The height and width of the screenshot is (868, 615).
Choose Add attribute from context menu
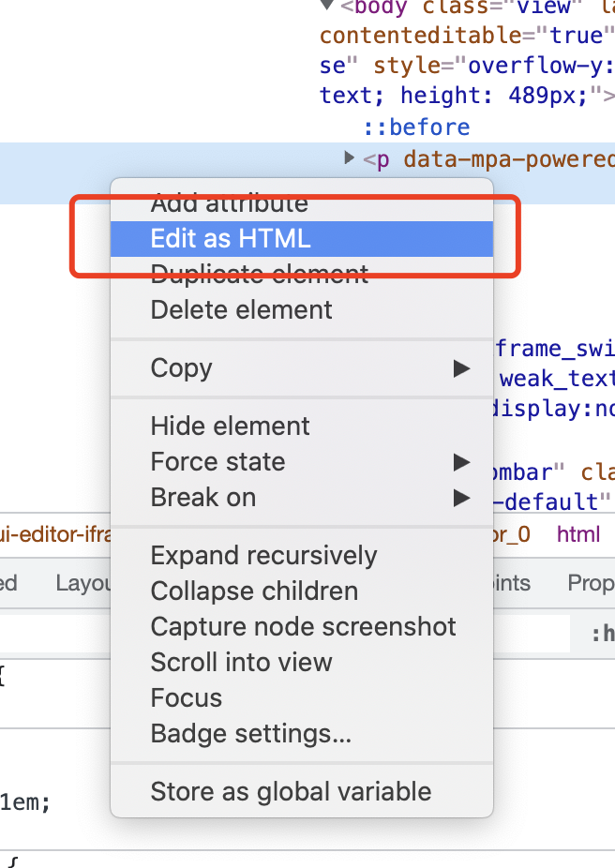(x=229, y=202)
